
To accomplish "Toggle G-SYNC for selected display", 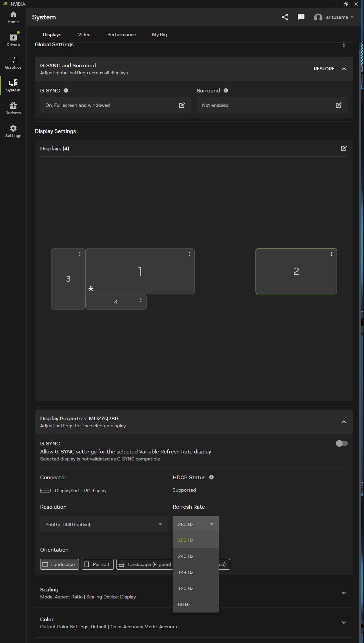I will pyautogui.click(x=342, y=443).
